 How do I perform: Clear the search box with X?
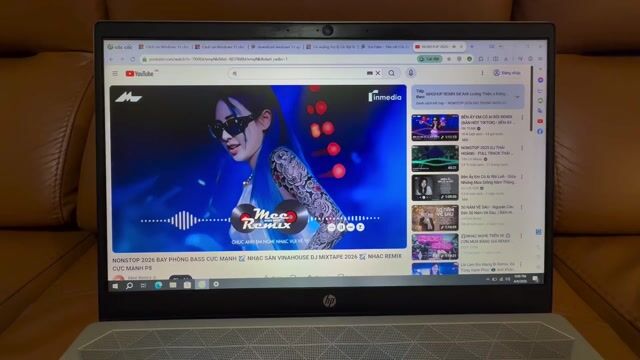coord(378,73)
